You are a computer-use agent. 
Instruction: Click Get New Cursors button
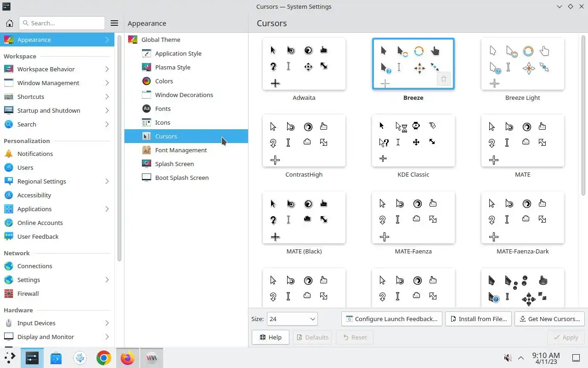[x=549, y=319]
